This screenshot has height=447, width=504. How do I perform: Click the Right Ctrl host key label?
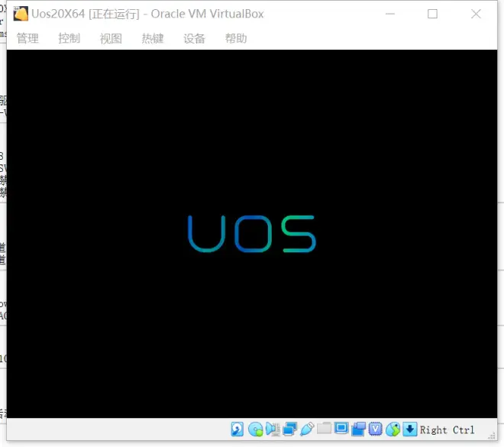447,430
